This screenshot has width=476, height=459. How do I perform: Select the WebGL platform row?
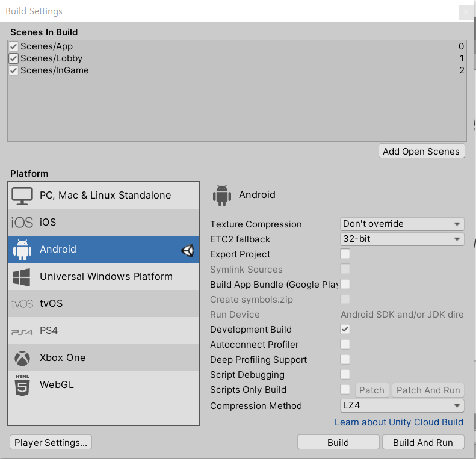tap(104, 384)
